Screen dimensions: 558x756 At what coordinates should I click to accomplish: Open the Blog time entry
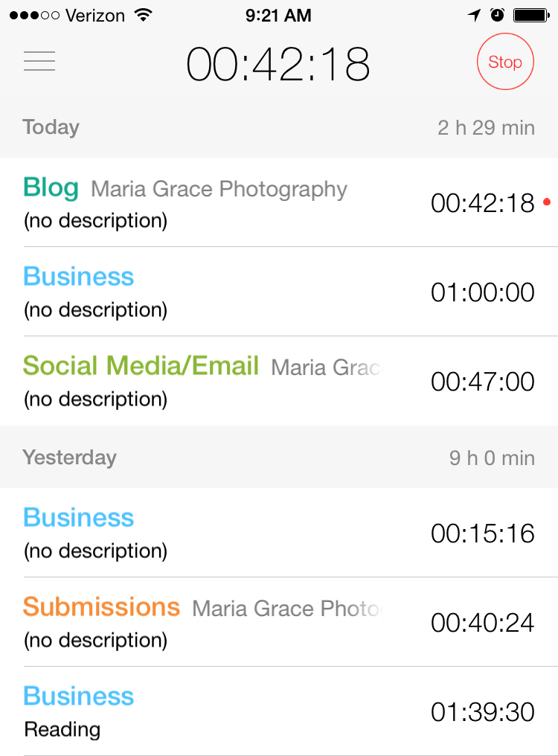(x=279, y=202)
